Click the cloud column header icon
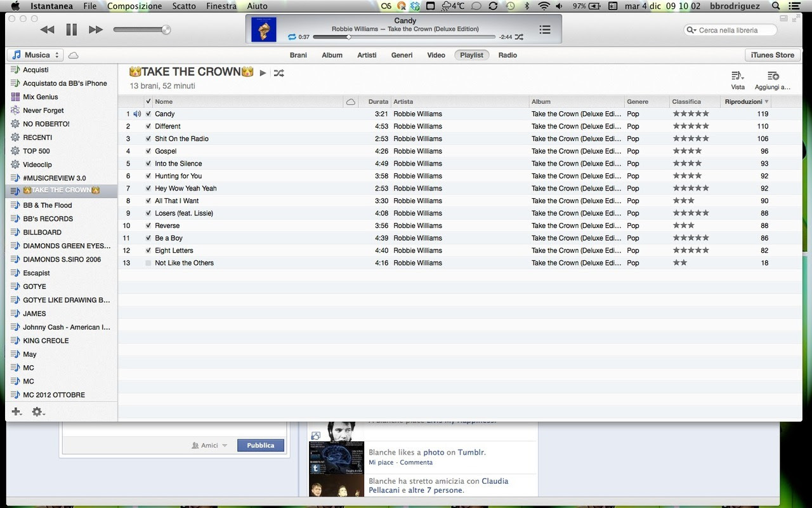812x508 pixels. pyautogui.click(x=350, y=102)
